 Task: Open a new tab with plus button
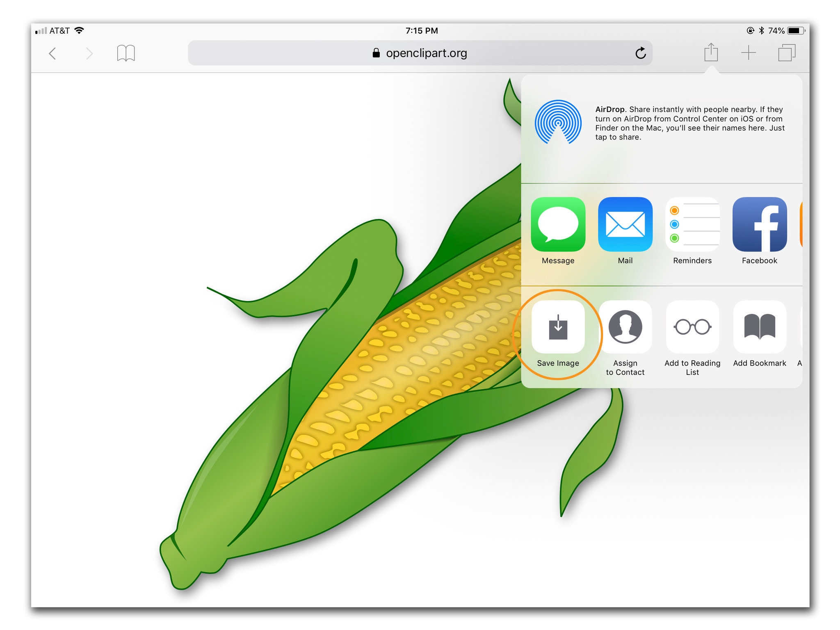pos(748,52)
